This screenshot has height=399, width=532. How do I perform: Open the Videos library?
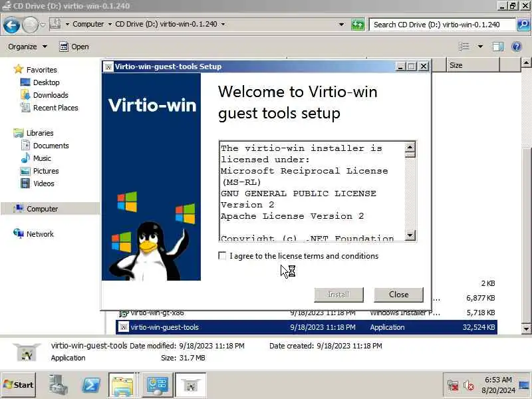(37, 184)
